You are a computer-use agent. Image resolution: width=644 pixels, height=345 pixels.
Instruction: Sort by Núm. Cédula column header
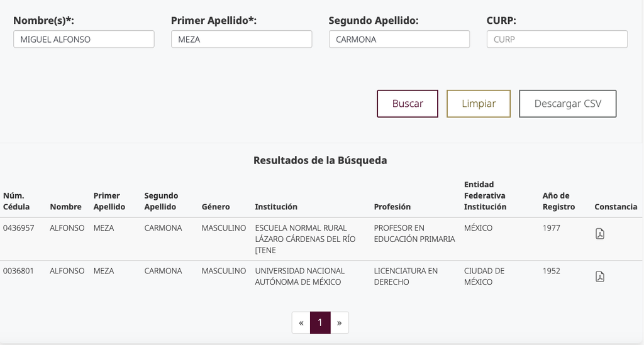[x=16, y=201]
